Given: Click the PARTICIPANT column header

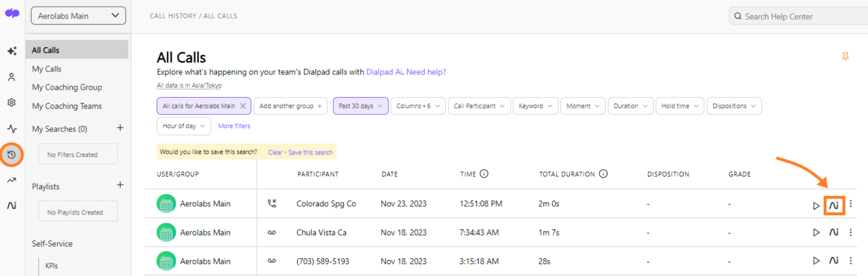Looking at the screenshot, I should click(x=318, y=174).
